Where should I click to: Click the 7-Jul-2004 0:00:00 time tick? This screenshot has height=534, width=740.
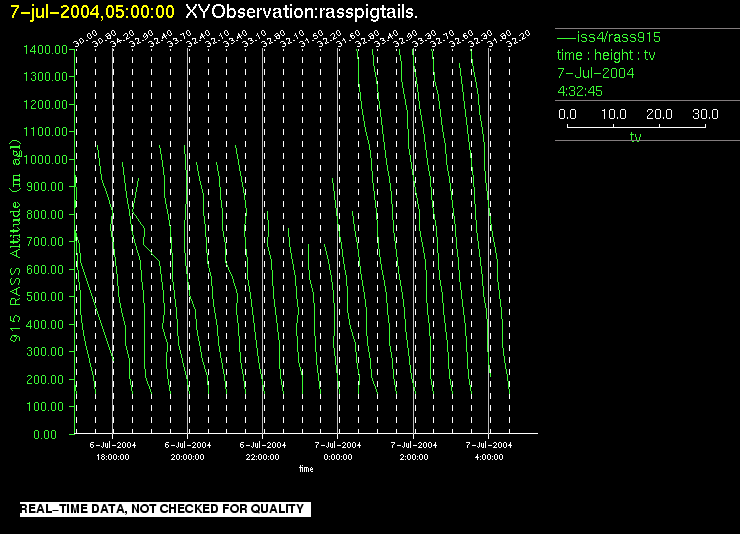338,450
